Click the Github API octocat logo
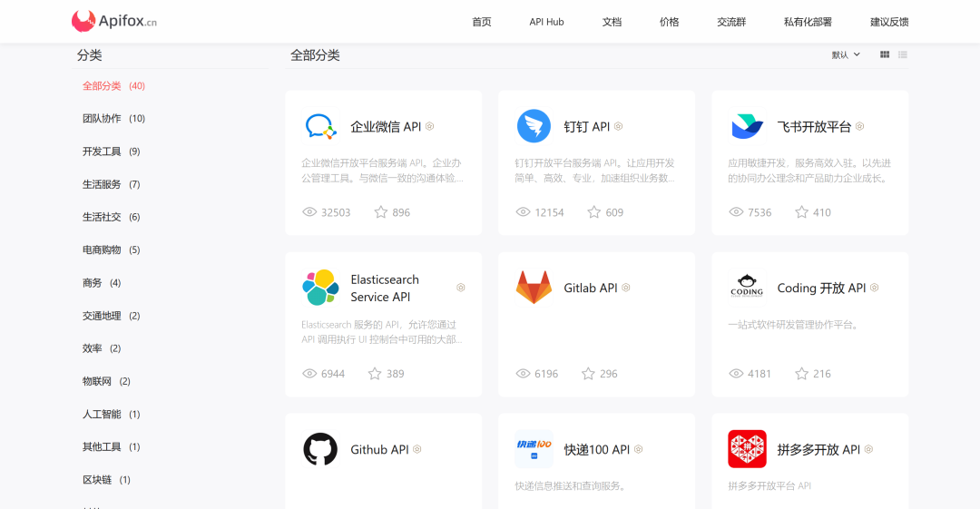The width and height of the screenshot is (980, 509). click(320, 449)
